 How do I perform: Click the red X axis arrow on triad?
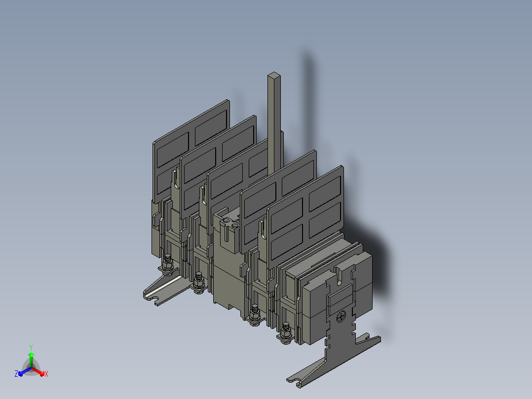(38, 371)
